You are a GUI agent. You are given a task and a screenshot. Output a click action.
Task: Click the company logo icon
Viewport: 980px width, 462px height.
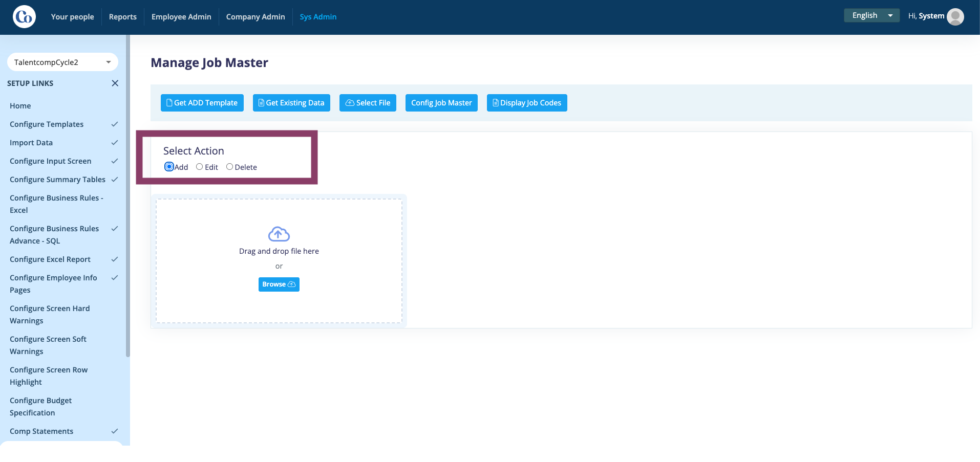24,17
